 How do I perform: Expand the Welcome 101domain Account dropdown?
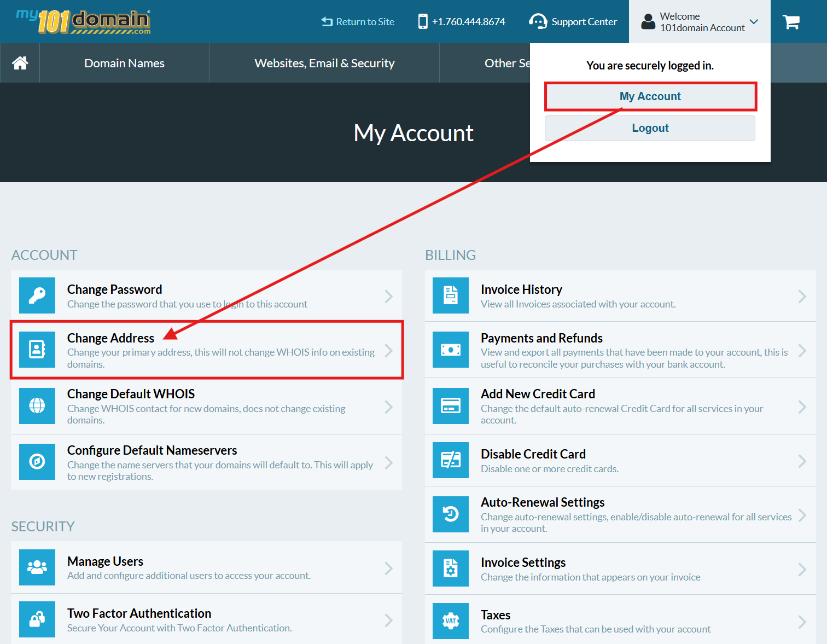pyautogui.click(x=700, y=21)
